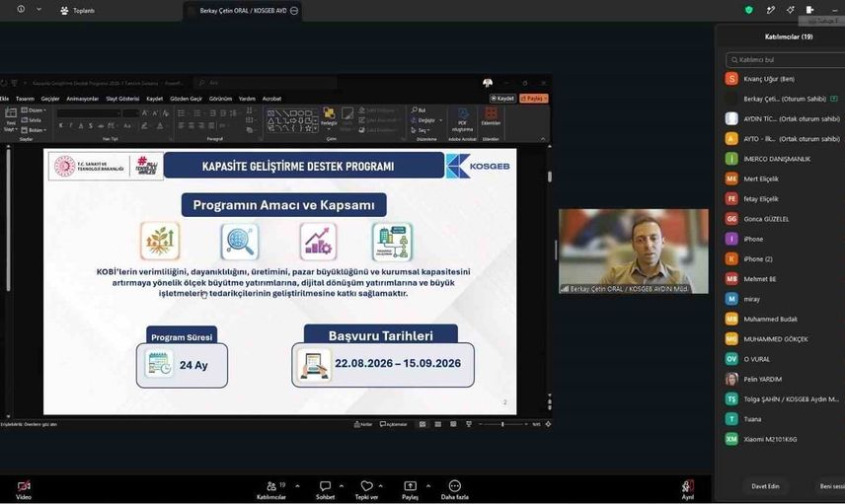
Task: Open Görünüm ribbon tab
Action: coord(220,99)
